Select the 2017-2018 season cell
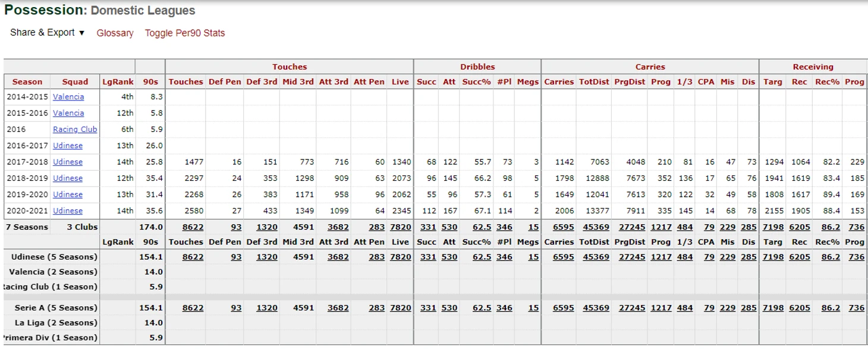The height and width of the screenshot is (349, 868). [27, 162]
